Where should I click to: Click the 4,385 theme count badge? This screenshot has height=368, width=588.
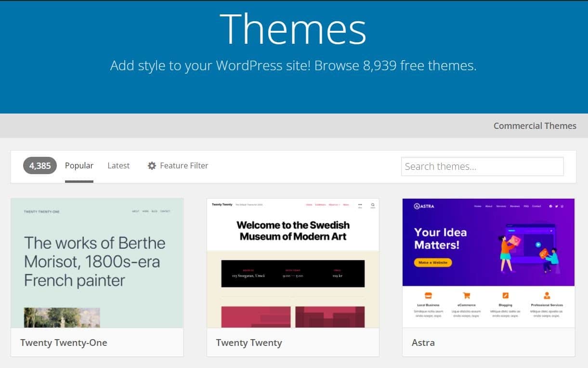(39, 165)
